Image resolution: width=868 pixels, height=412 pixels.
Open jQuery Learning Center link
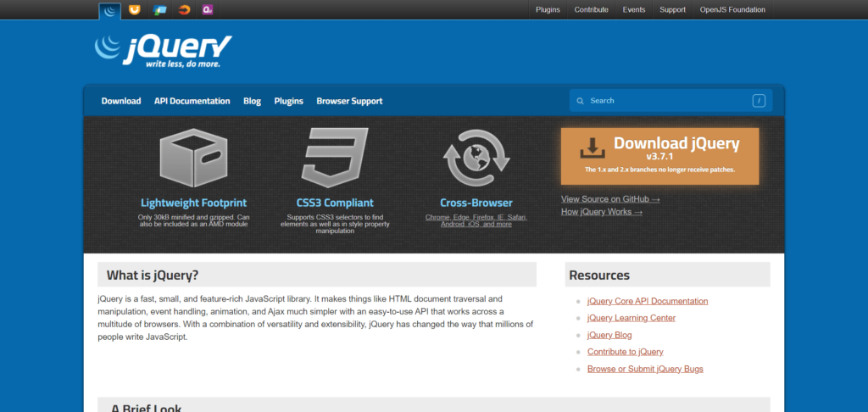tap(632, 318)
